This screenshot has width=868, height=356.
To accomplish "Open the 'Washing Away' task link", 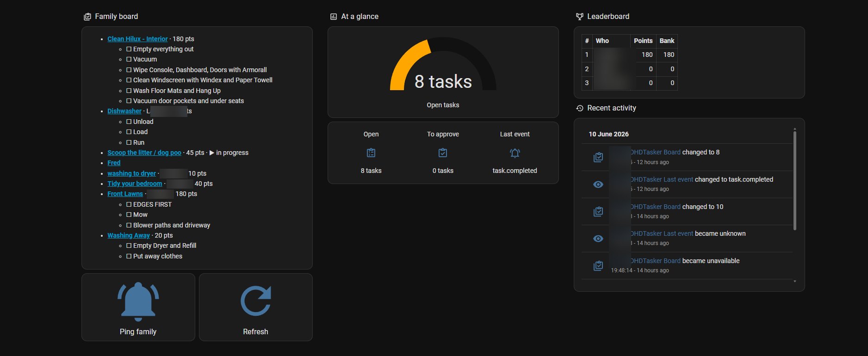I will [129, 235].
